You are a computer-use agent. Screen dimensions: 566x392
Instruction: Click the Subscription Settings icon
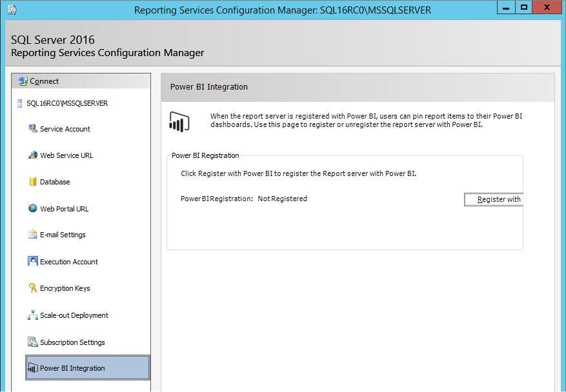point(32,341)
